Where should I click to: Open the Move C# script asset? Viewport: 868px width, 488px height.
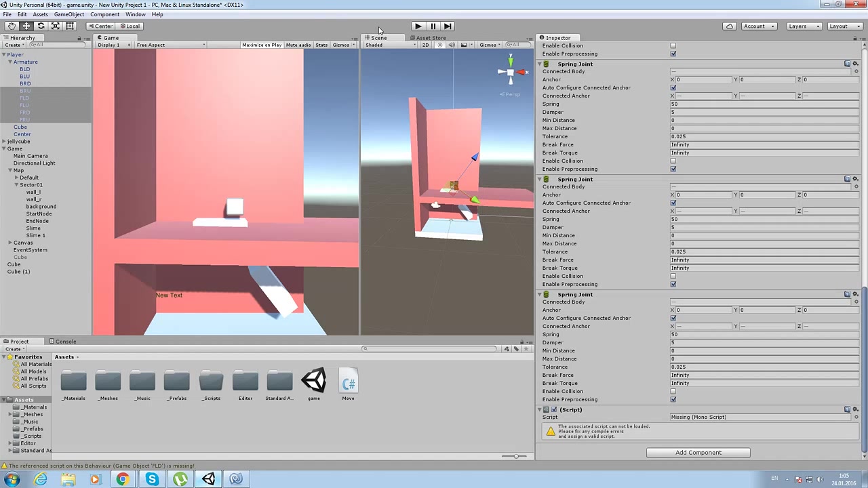point(348,383)
